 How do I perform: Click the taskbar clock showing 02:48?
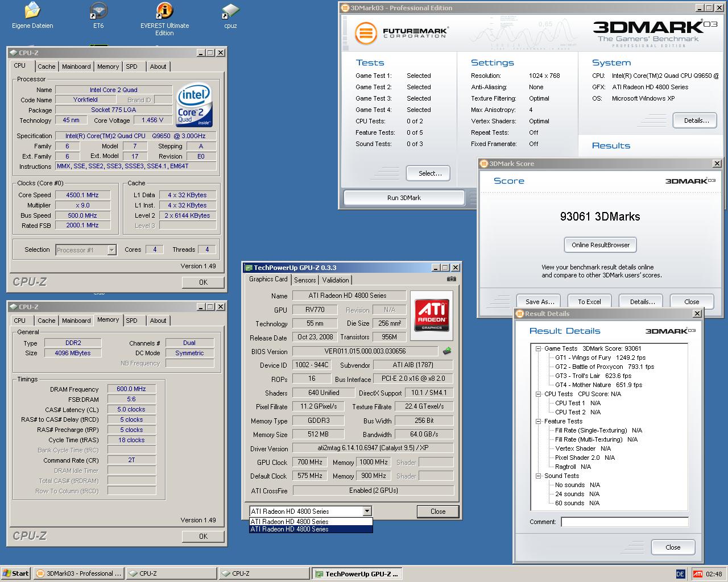point(714,574)
